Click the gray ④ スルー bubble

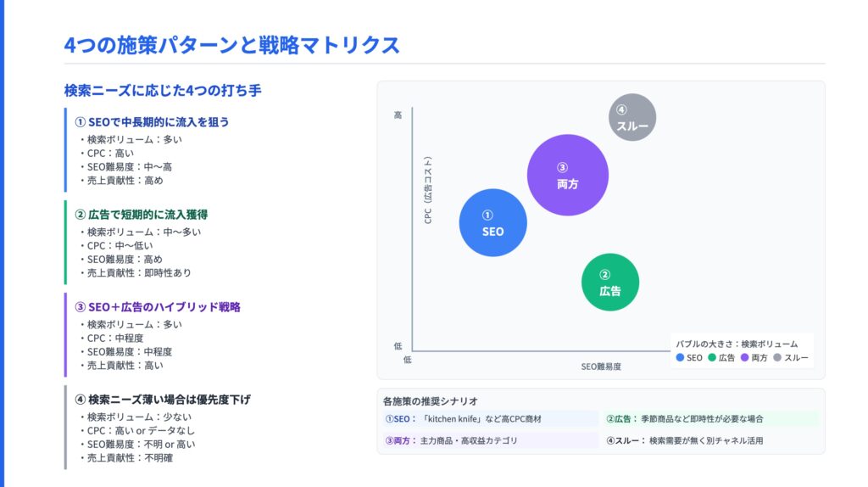(632, 117)
